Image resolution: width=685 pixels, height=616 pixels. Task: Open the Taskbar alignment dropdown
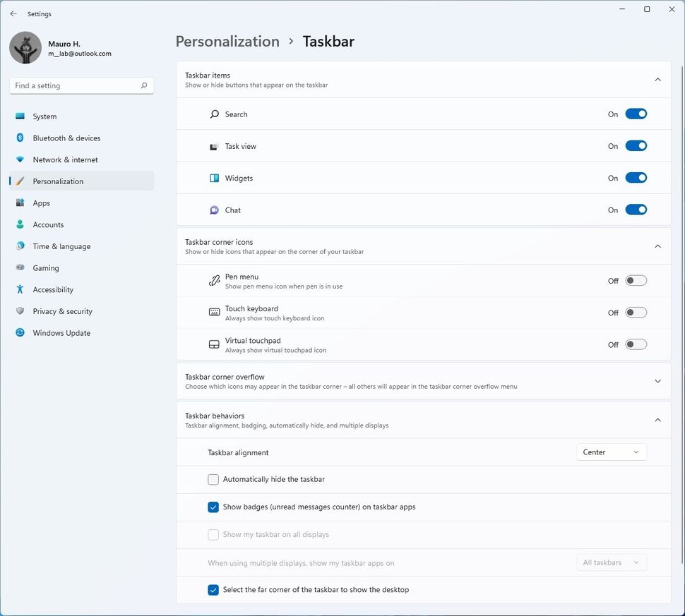click(611, 452)
